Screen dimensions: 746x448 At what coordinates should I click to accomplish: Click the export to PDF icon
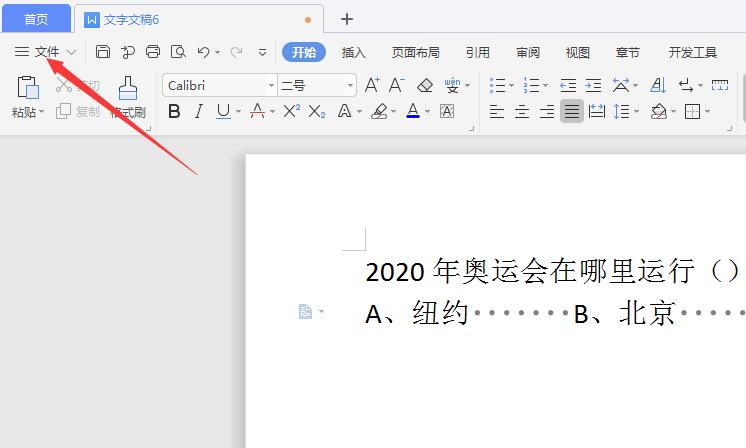(128, 51)
